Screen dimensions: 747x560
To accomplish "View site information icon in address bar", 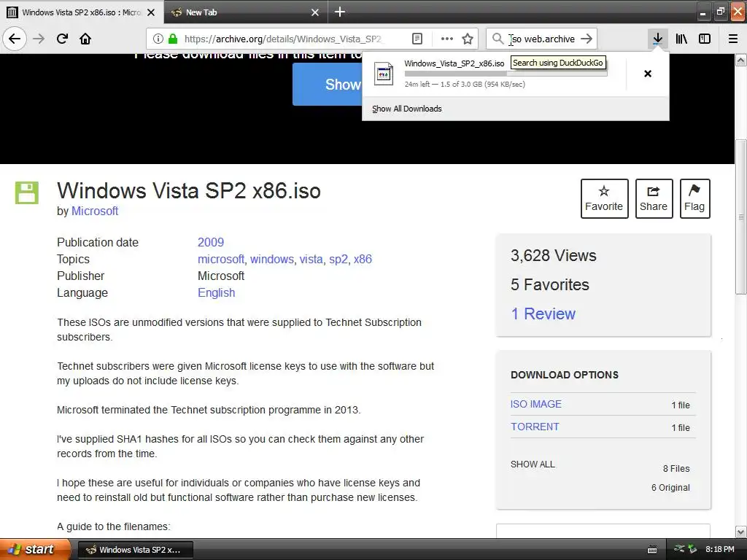I will pyautogui.click(x=158, y=39).
